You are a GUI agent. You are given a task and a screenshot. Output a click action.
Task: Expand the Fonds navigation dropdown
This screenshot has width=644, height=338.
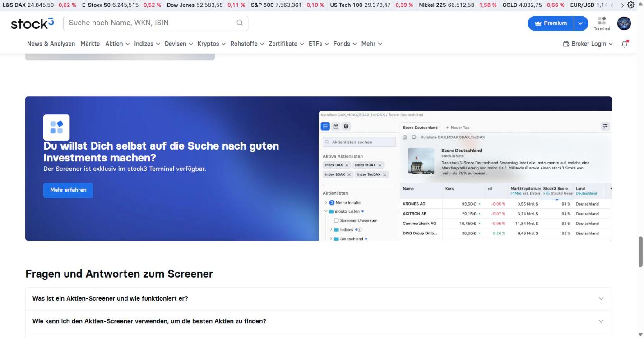coord(345,44)
